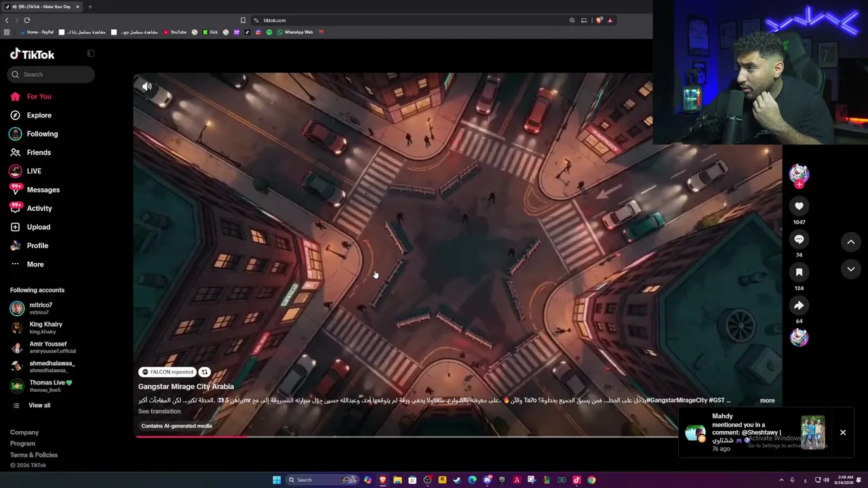Focus the TikTok Search field
This screenshot has width=868, height=488.
(x=52, y=75)
